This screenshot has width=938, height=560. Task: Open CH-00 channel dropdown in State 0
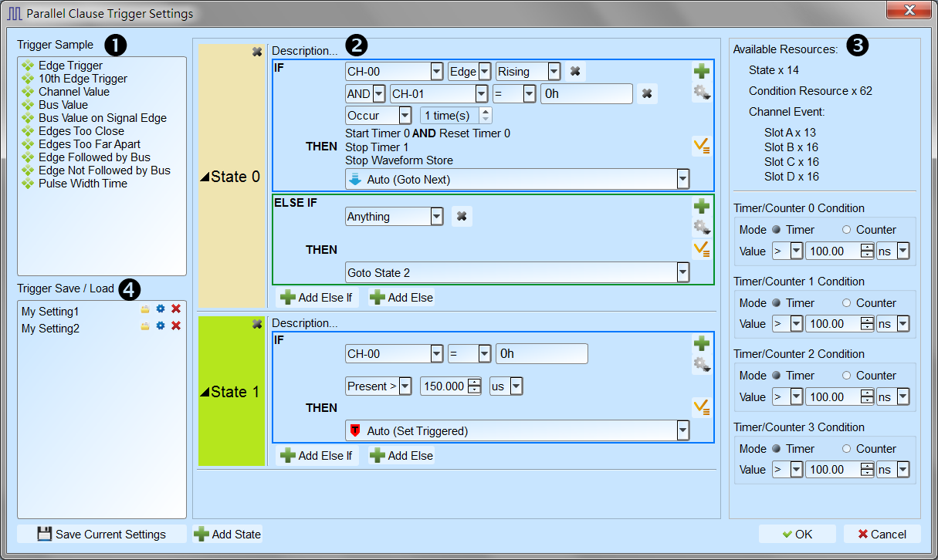(x=436, y=72)
